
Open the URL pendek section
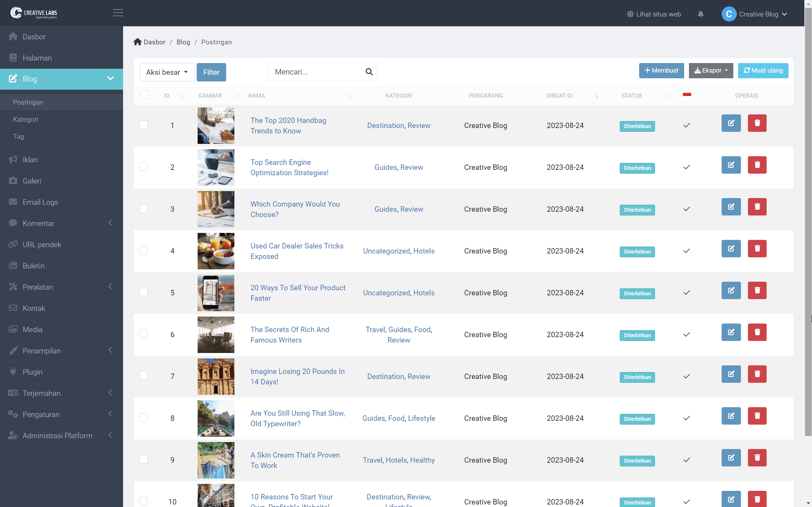(x=42, y=244)
